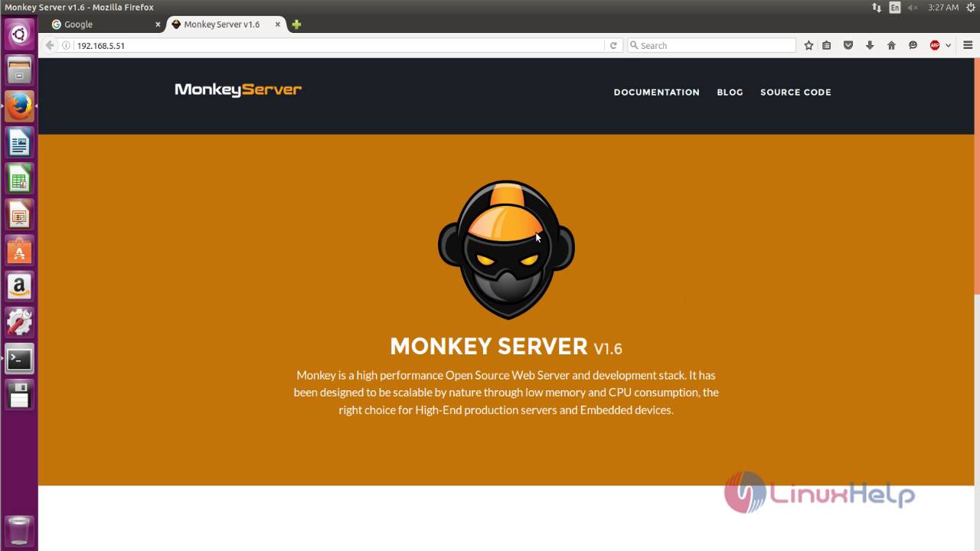Click Pocket save icon
This screenshot has width=980, height=551.
tap(848, 45)
